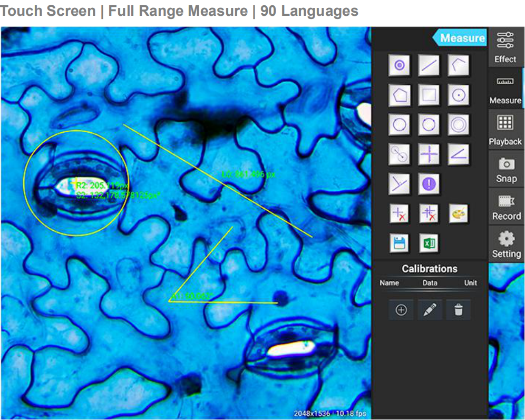Pick the concentric circles measure tool
The height and width of the screenshot is (420, 525).
458,125
